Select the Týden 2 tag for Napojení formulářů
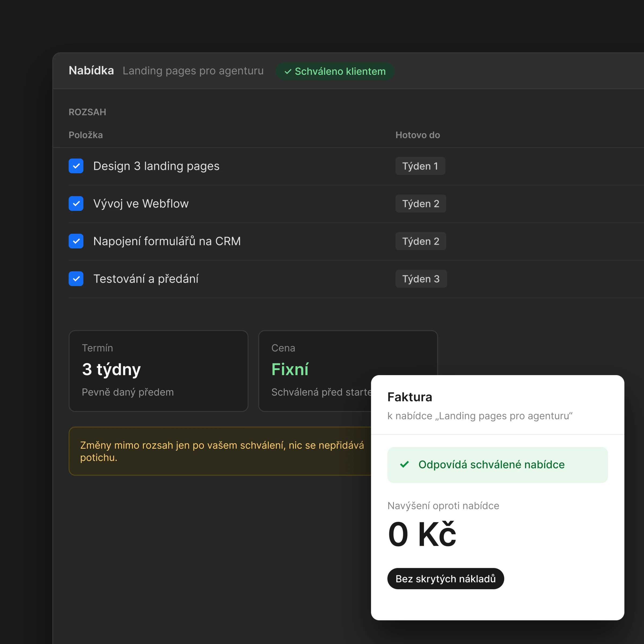 pos(421,241)
